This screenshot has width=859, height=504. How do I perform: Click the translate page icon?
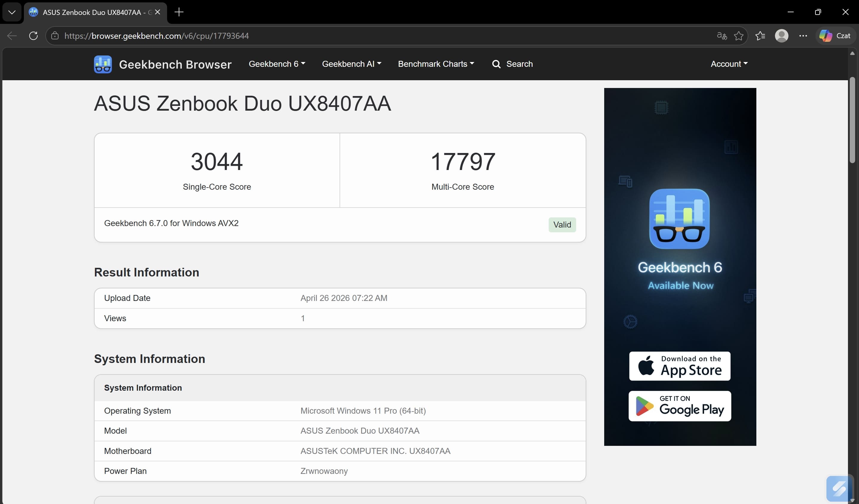[x=722, y=36]
